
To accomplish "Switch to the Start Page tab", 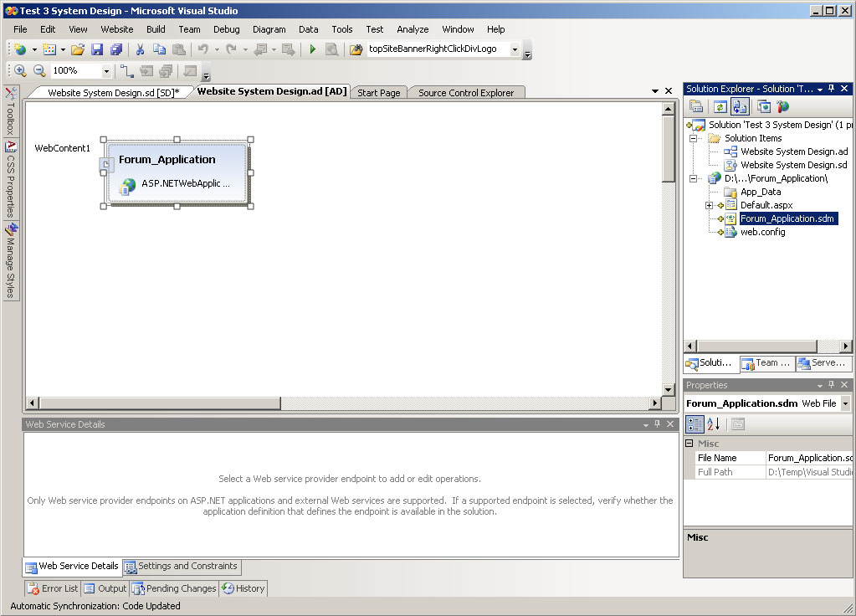I will (x=379, y=93).
